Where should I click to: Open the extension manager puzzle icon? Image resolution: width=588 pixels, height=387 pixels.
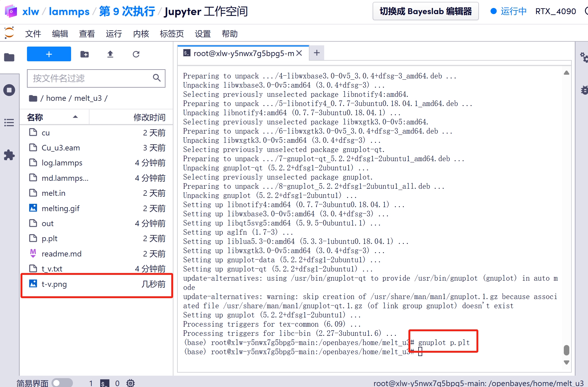pos(9,155)
